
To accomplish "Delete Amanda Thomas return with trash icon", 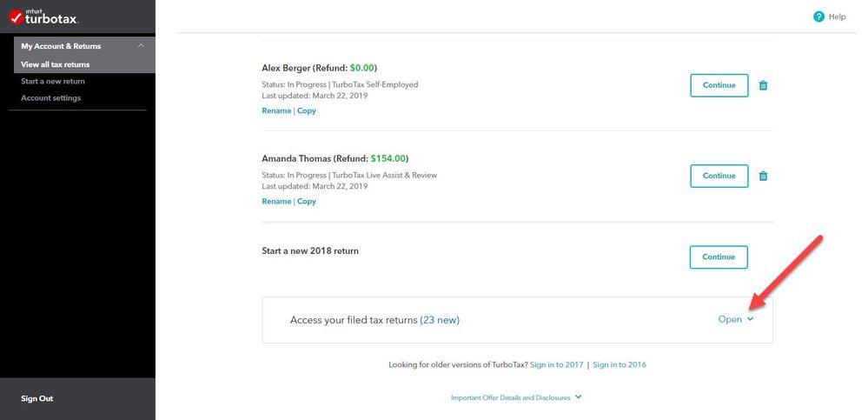I will (763, 177).
